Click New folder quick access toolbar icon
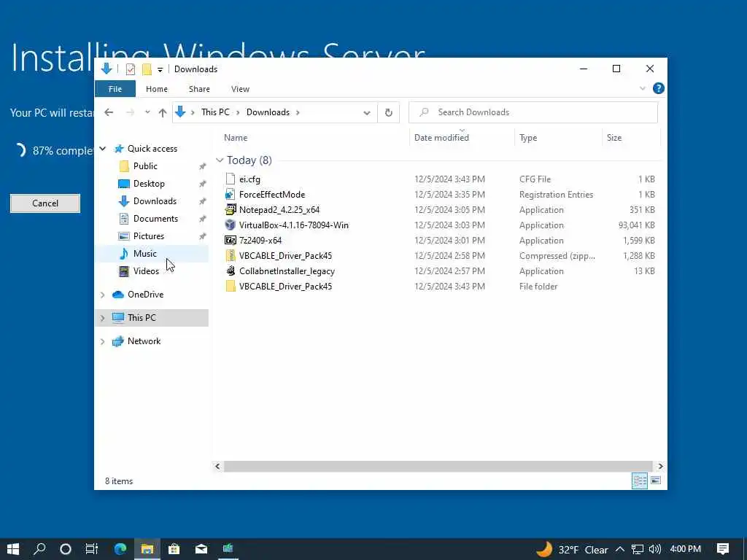 point(147,69)
